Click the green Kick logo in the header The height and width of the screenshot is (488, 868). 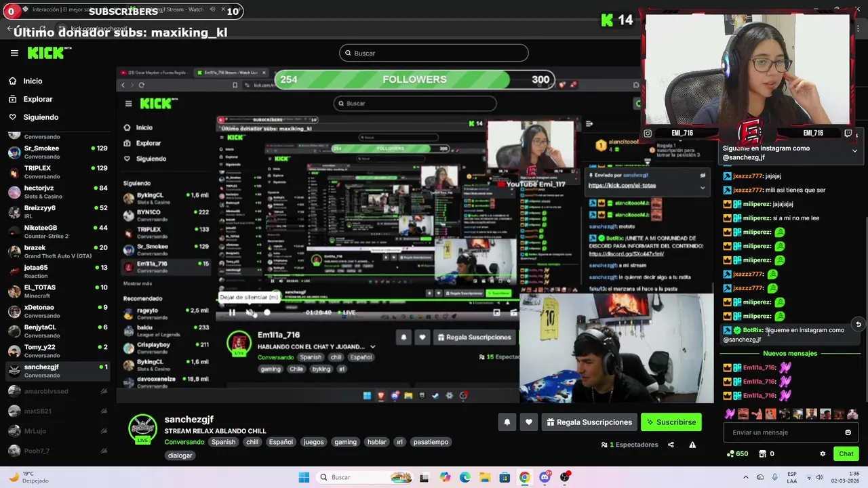(x=49, y=53)
